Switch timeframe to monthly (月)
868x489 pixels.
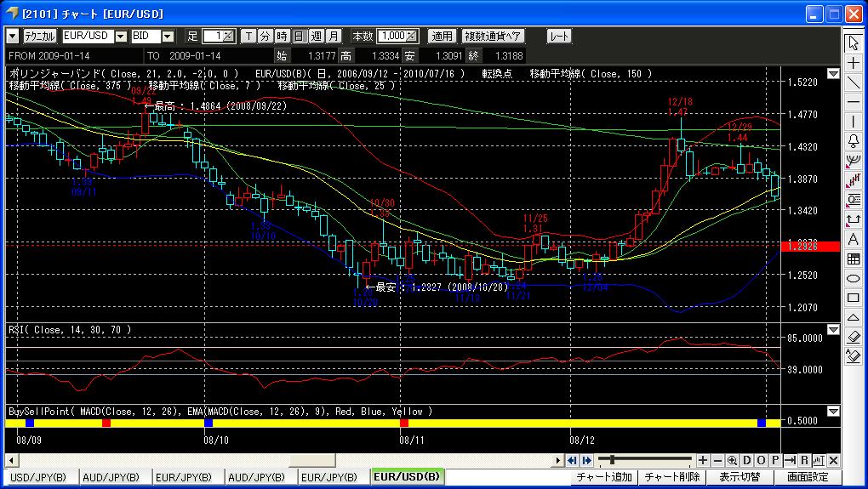click(x=334, y=37)
